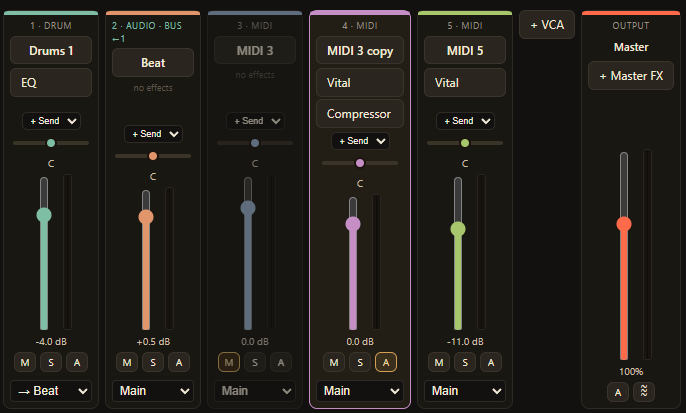Toggle automation A on MIDI 3
The width and height of the screenshot is (686, 413).
[x=281, y=362]
